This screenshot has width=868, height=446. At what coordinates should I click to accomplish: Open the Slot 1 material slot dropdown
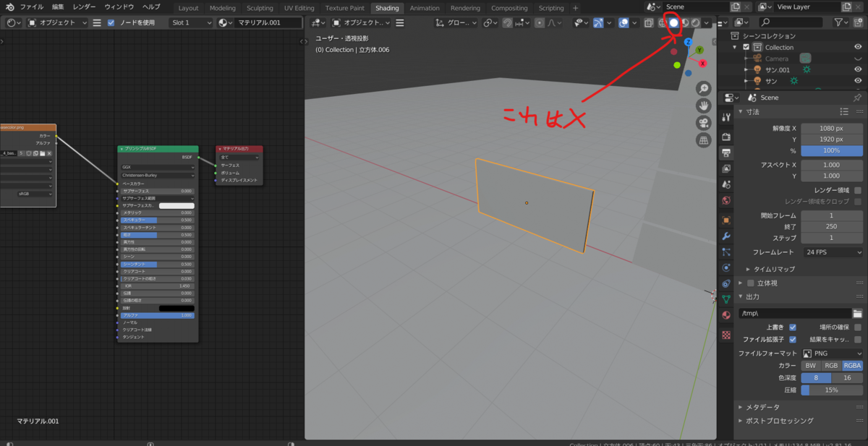190,22
